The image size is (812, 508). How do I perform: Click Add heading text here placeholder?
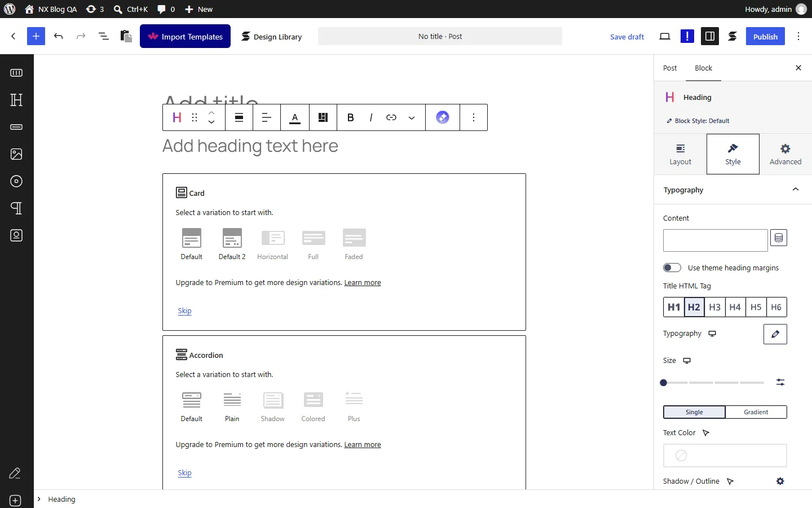point(250,146)
